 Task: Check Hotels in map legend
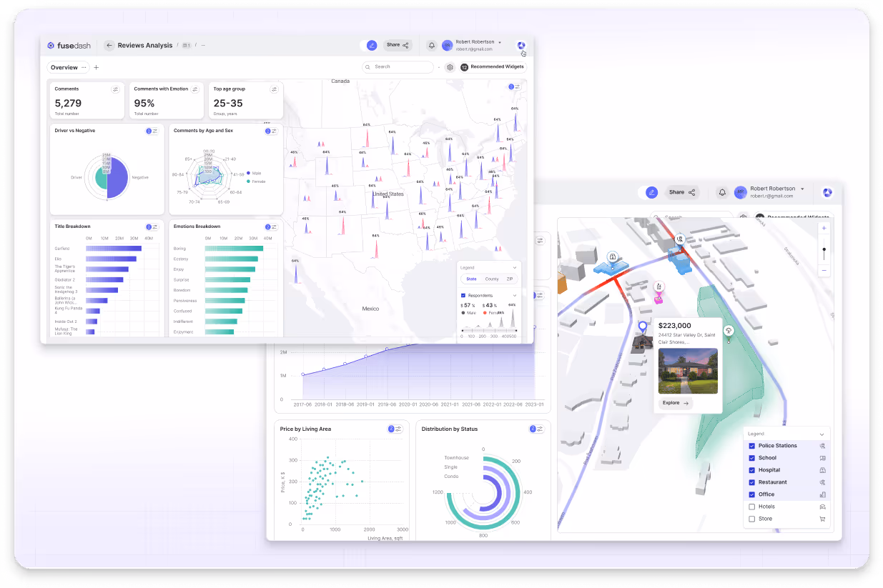[x=752, y=507]
